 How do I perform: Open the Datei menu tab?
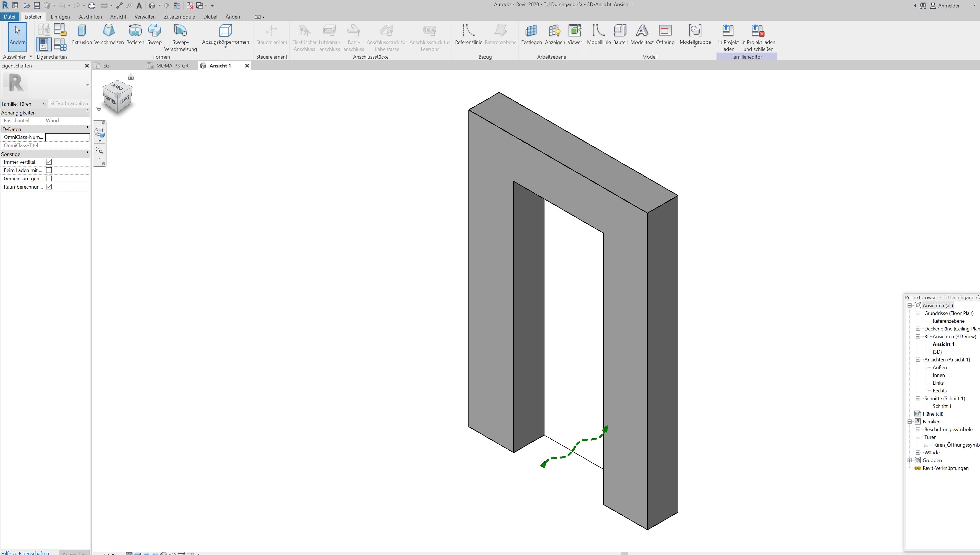(x=9, y=17)
